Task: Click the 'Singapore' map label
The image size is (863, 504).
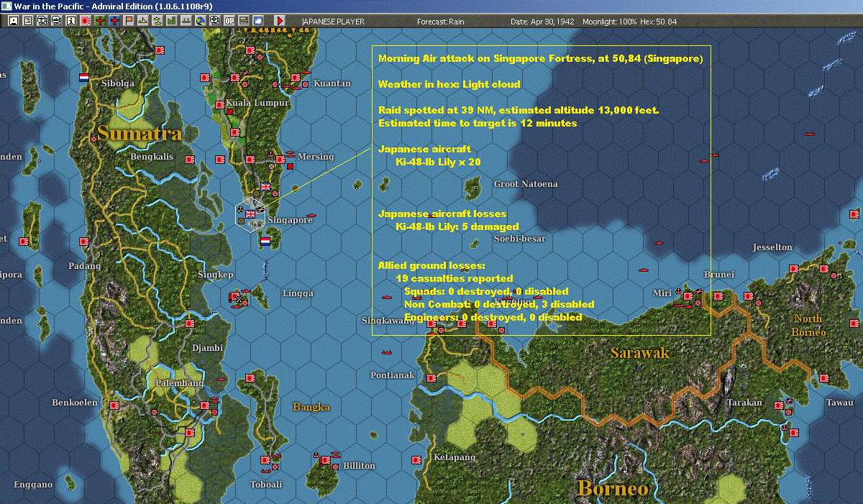Action: coord(290,220)
